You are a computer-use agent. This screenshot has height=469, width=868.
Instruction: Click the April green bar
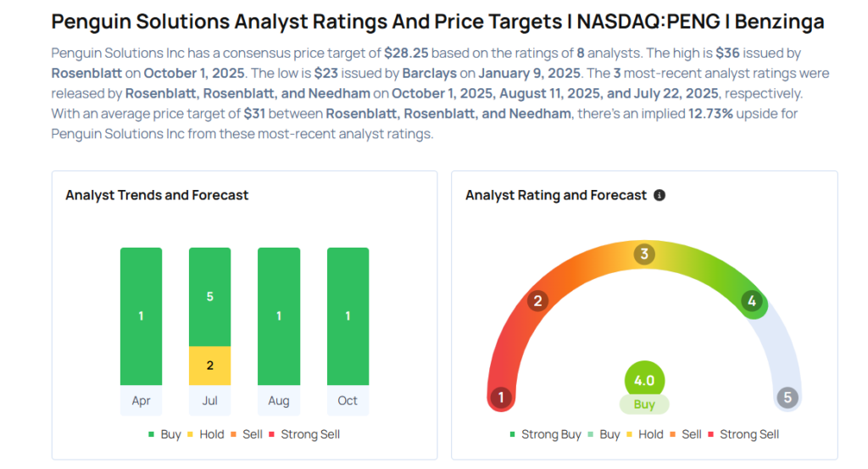coord(141,316)
